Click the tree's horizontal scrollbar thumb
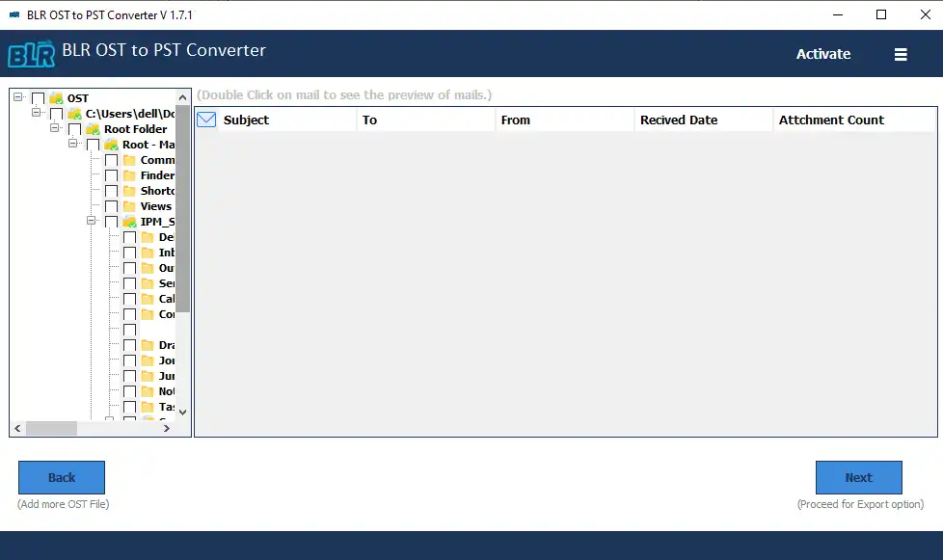This screenshot has width=943, height=560. (50, 429)
